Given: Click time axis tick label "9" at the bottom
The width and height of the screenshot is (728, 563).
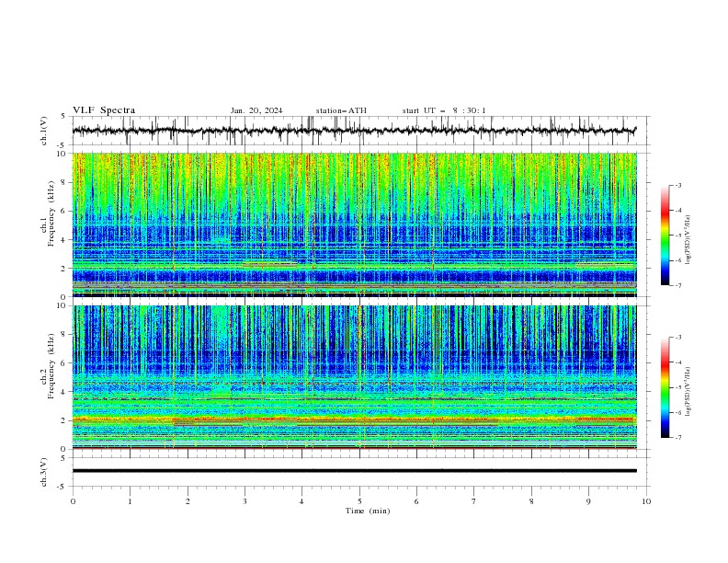Looking at the screenshot, I should [588, 501].
